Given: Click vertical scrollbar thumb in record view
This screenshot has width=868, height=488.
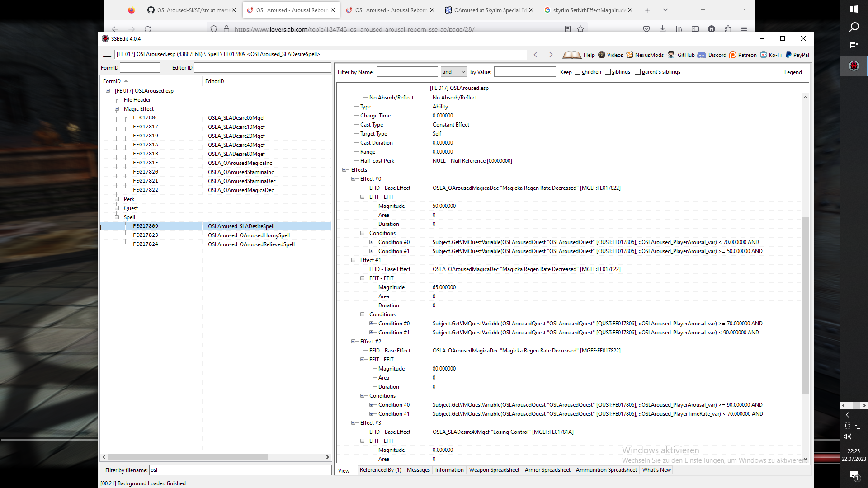Looking at the screenshot, I should pos(805,305).
